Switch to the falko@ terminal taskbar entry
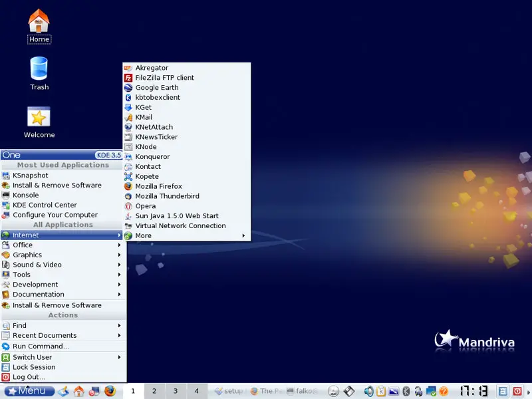Screen dimensions: 532x399 coord(302,391)
